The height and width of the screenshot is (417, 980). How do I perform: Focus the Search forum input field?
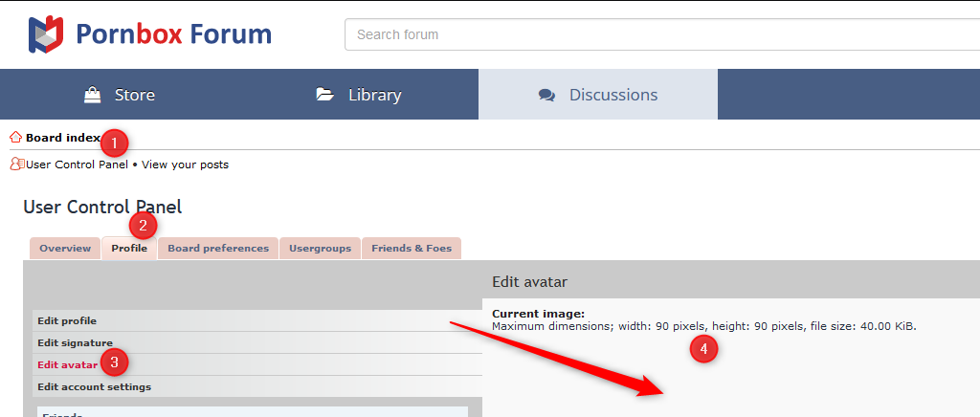[x=660, y=34]
